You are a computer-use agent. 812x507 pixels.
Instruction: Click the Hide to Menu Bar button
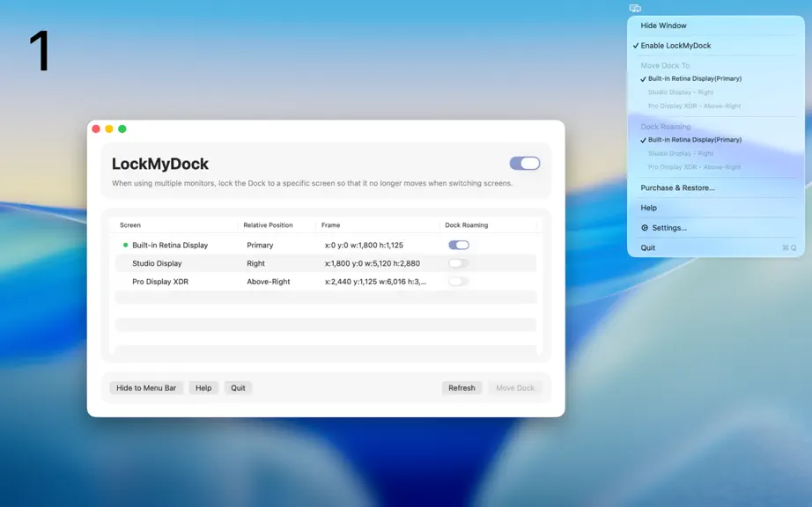tap(146, 388)
